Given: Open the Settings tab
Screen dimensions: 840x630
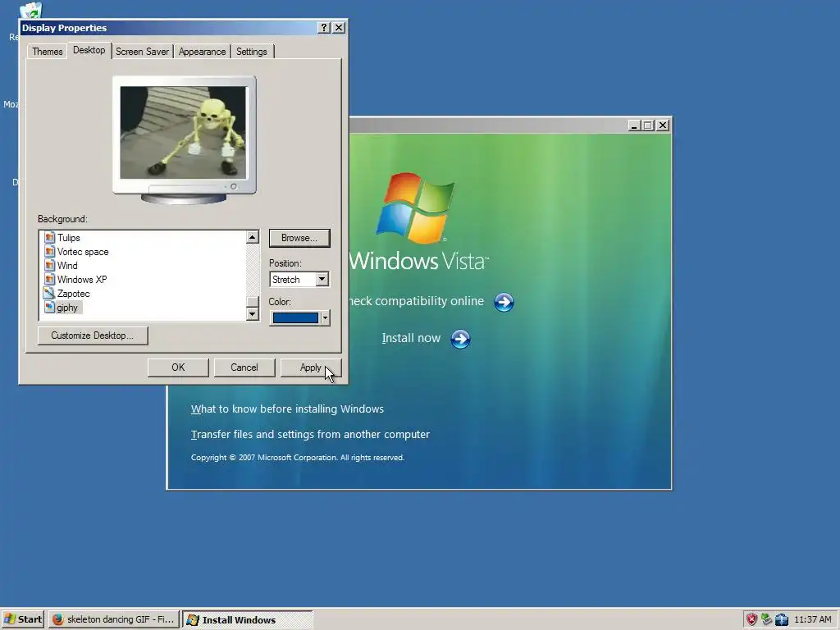Looking at the screenshot, I should pos(251,52).
